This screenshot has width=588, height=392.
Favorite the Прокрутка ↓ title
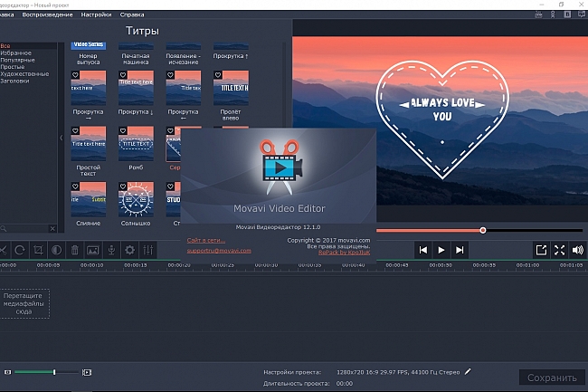(x=123, y=75)
